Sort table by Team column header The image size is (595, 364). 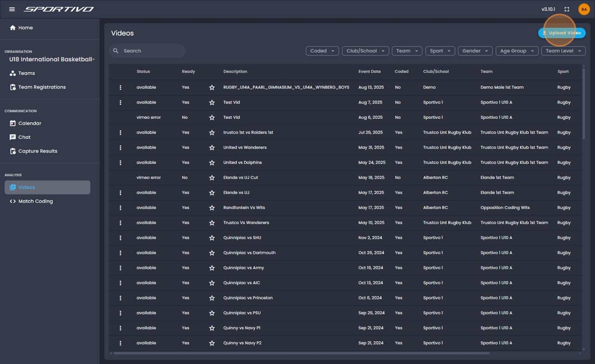[x=486, y=71]
